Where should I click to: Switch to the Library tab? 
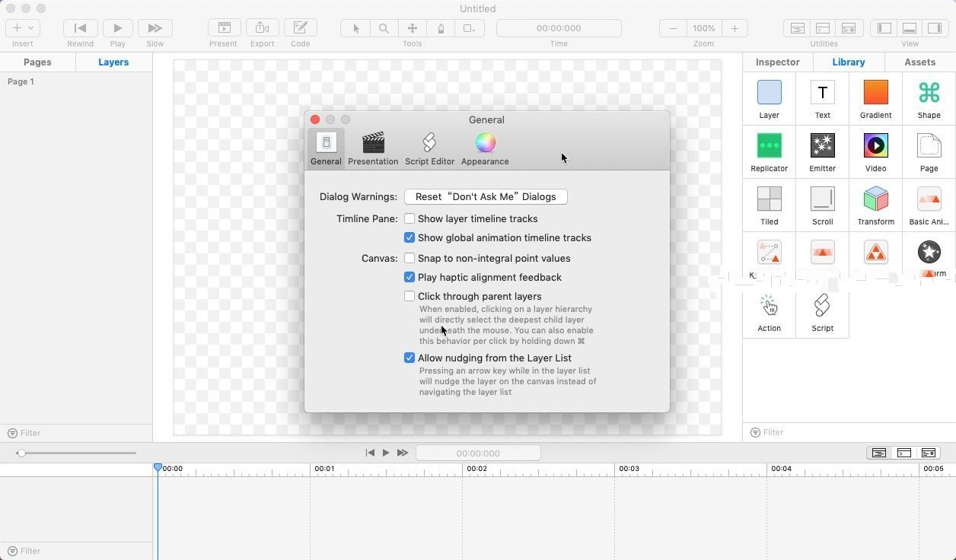click(848, 62)
